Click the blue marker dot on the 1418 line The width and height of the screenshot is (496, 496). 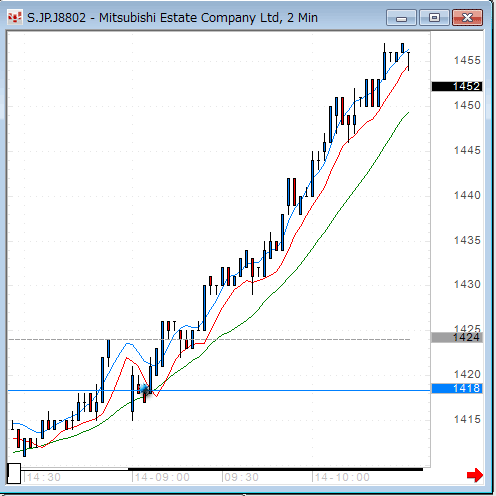144,389
